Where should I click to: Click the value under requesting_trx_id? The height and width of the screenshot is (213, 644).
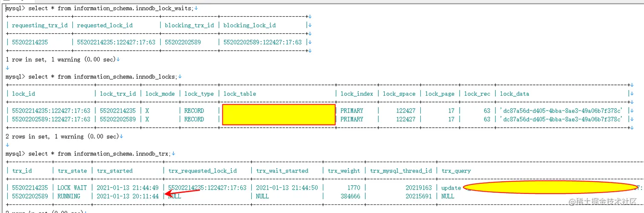pos(30,42)
